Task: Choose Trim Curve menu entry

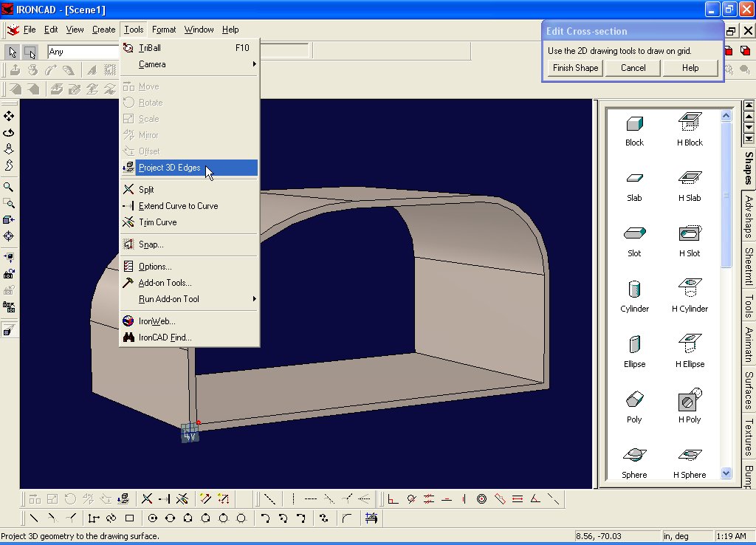Action: [x=190, y=222]
